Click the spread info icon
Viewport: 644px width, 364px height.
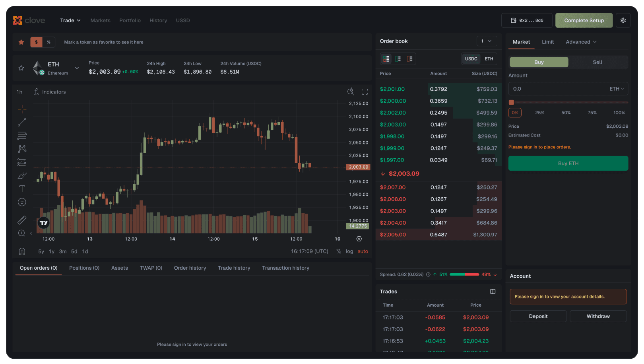(428, 274)
